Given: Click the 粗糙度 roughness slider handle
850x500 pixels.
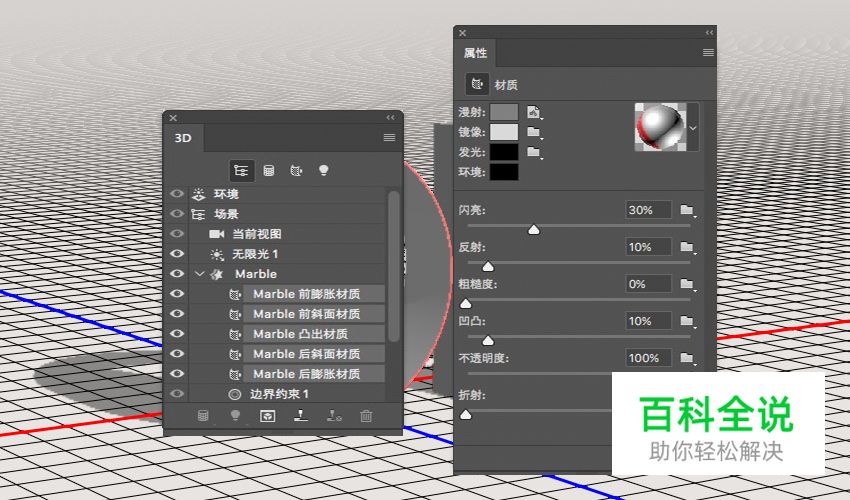Looking at the screenshot, I should (466, 303).
